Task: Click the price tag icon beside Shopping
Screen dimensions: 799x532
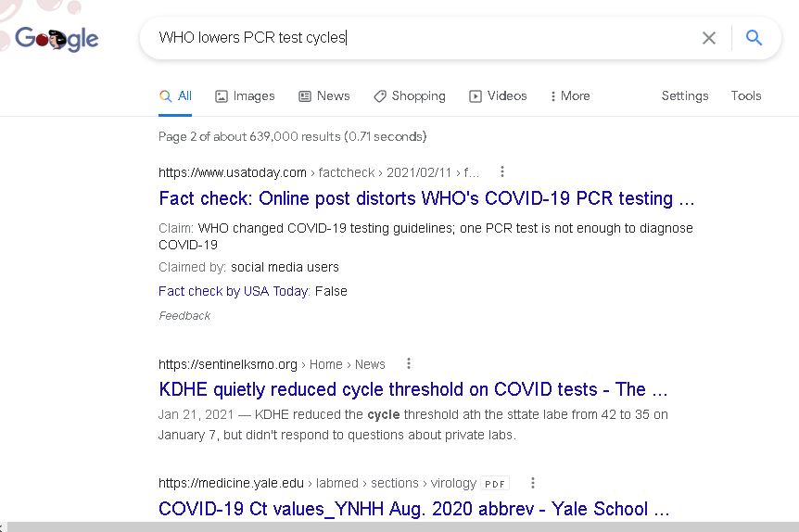Action: pyautogui.click(x=380, y=96)
